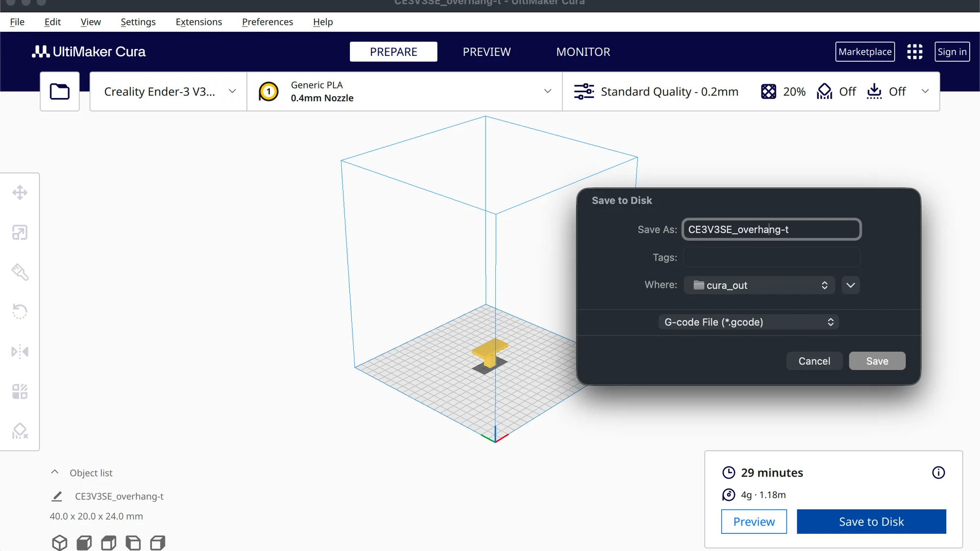Click the Save button in dialog
The width and height of the screenshot is (980, 551).
pyautogui.click(x=877, y=361)
